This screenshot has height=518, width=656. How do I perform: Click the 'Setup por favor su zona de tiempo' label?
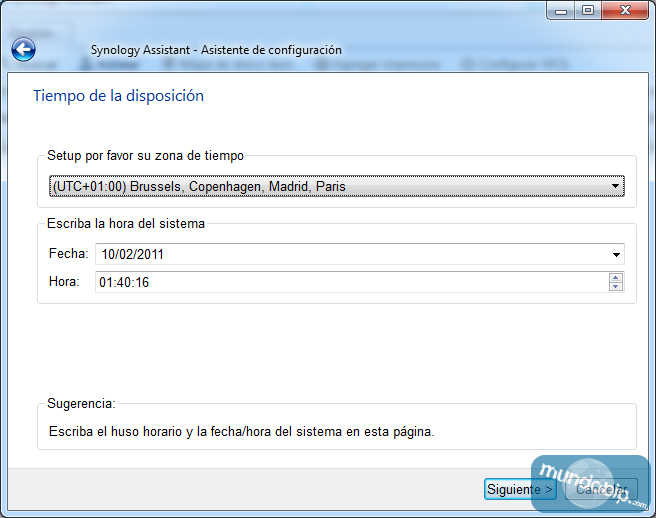click(x=145, y=156)
